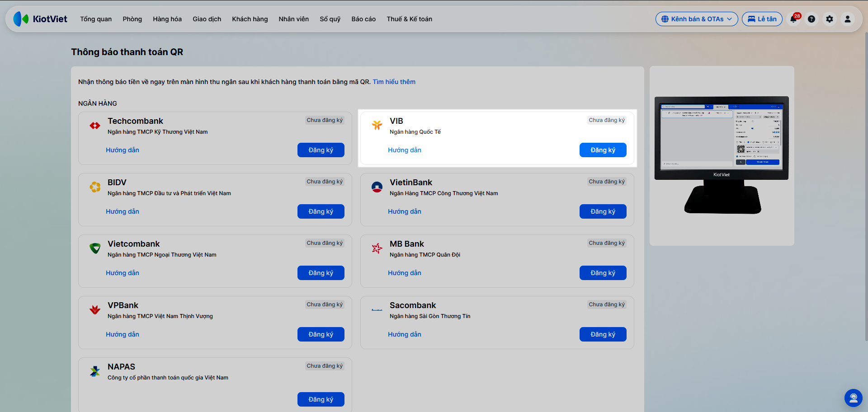Register Sacombank with Đăng ký button
This screenshot has width=868, height=412.
603,334
